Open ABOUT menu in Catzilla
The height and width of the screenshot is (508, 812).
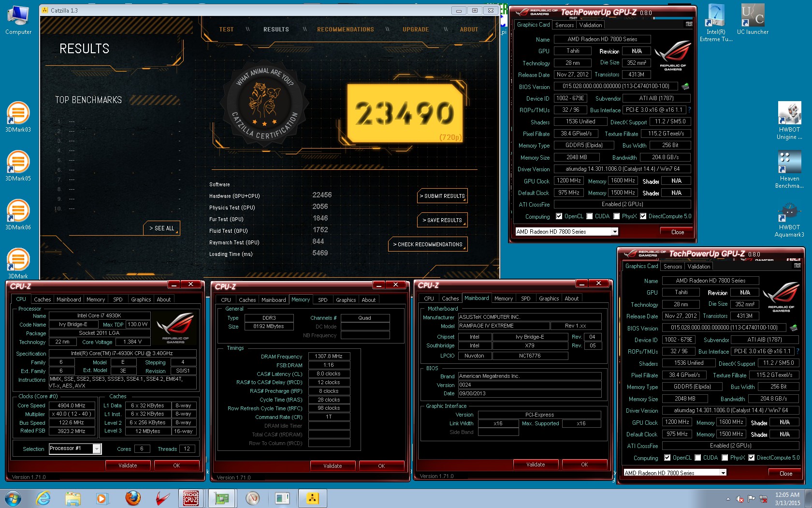(469, 30)
